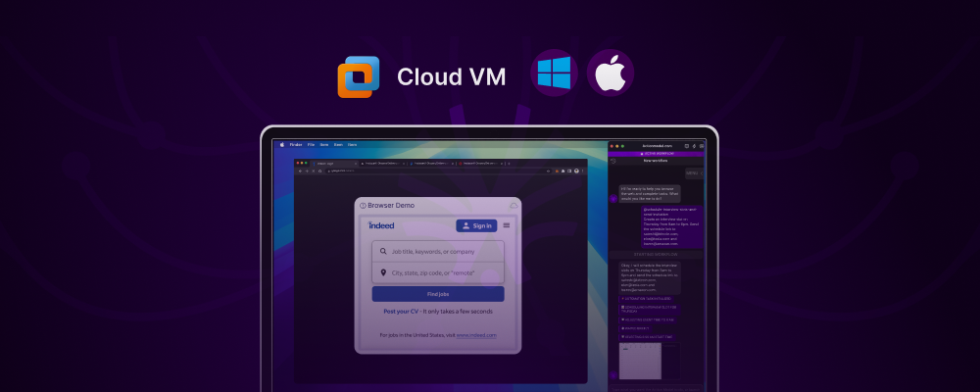Open a new browser tab with plus button
The width and height of the screenshot is (980, 392).
coord(509,164)
